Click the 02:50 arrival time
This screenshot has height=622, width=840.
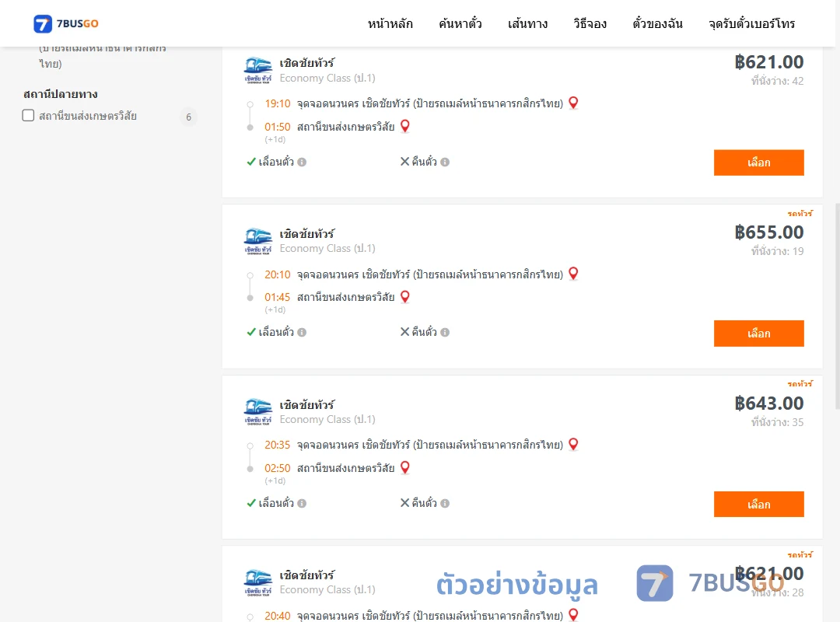click(278, 468)
